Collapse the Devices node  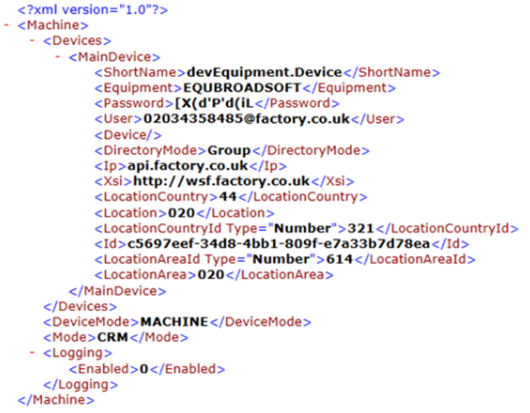[x=32, y=41]
